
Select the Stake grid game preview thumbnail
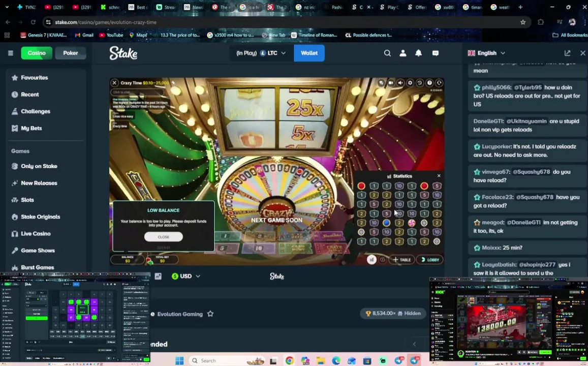coord(75,317)
